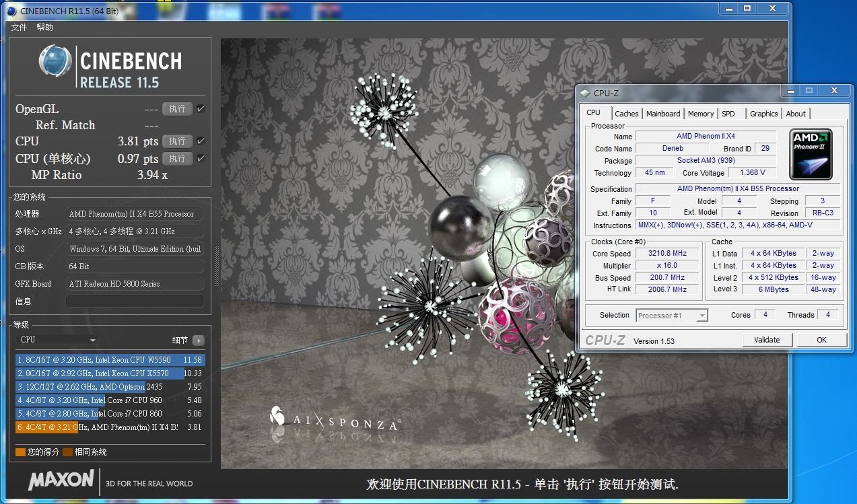Select the AMD Phenom II X4 ranking row

(110, 427)
